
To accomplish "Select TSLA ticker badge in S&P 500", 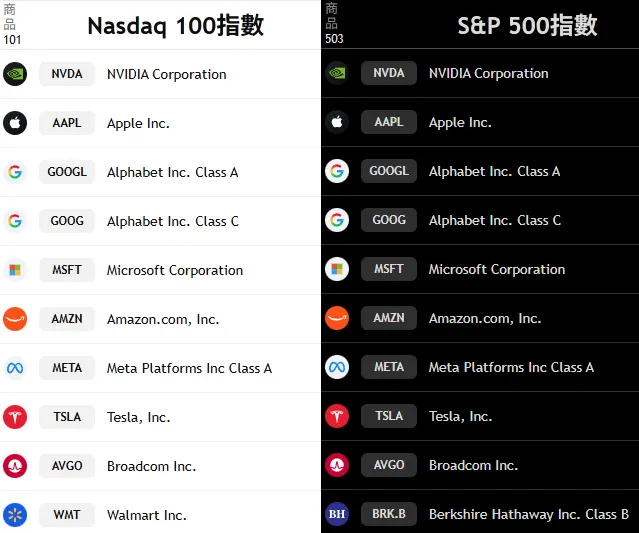I will 389,416.
